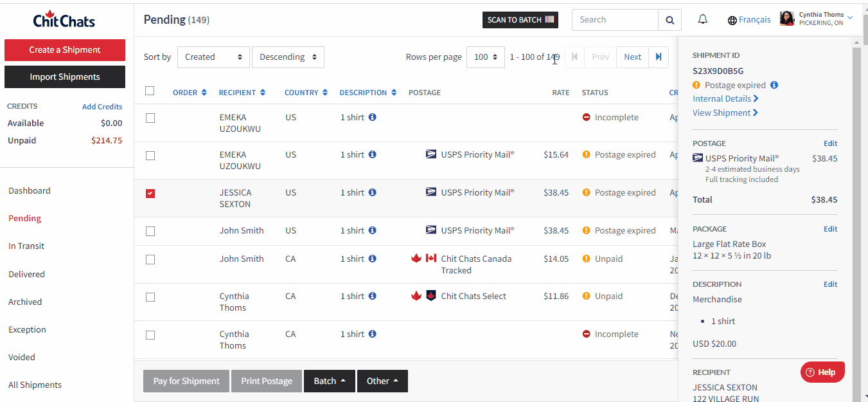Viewport: 868px width, 402px height.
Task: Check the EMEKA UZOUKWU $15.64 row
Action: pyautogui.click(x=150, y=156)
